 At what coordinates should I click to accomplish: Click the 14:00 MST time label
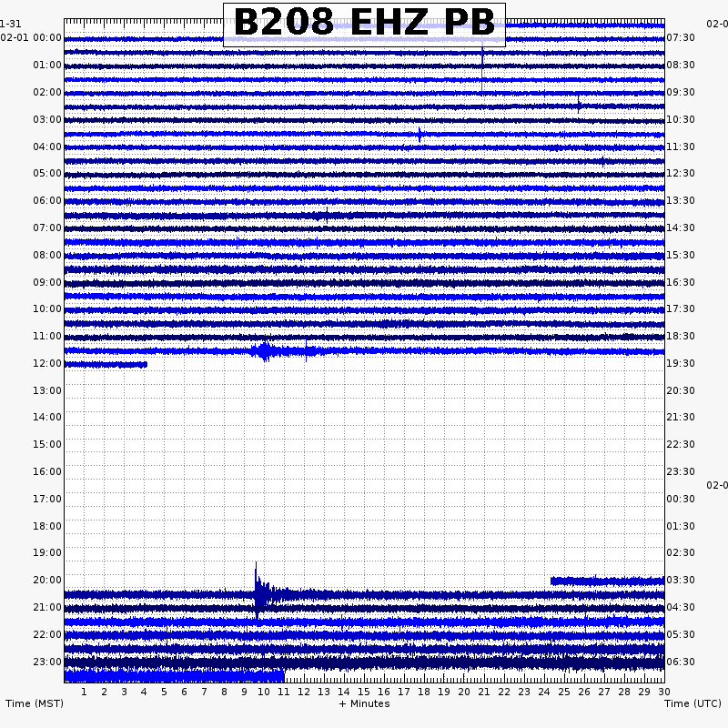tap(47, 417)
